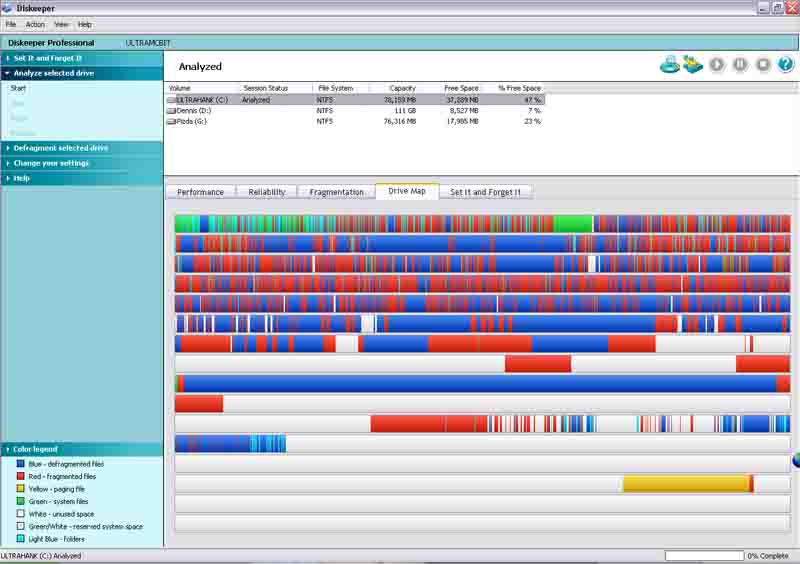Select the ULTRAHANK (C:) drive icon

coord(171,100)
